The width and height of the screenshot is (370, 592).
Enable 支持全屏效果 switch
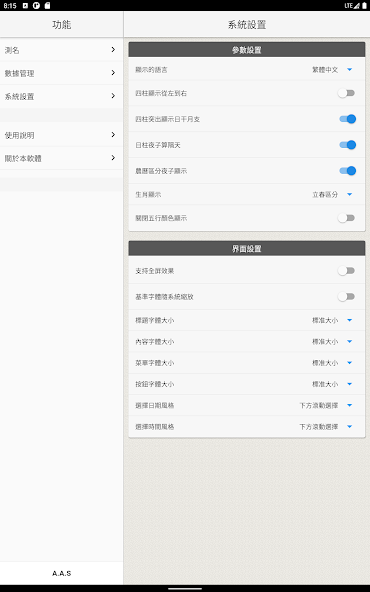[346, 271]
